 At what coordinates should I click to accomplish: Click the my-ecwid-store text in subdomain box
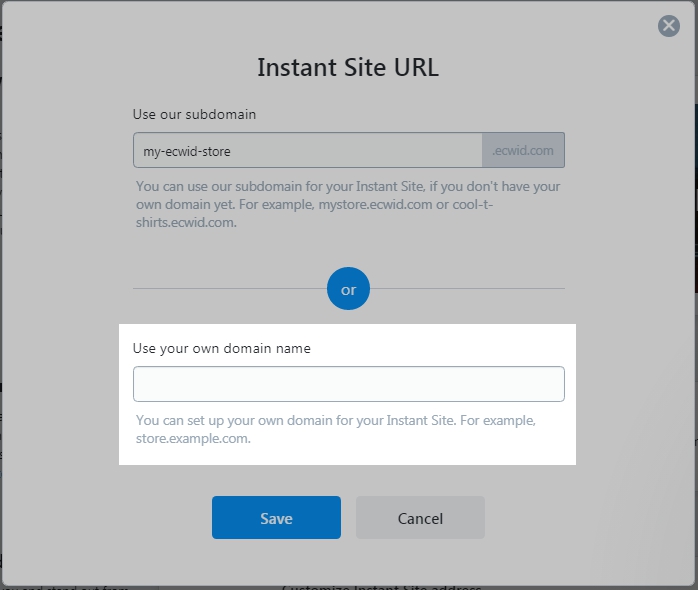[x=187, y=151]
